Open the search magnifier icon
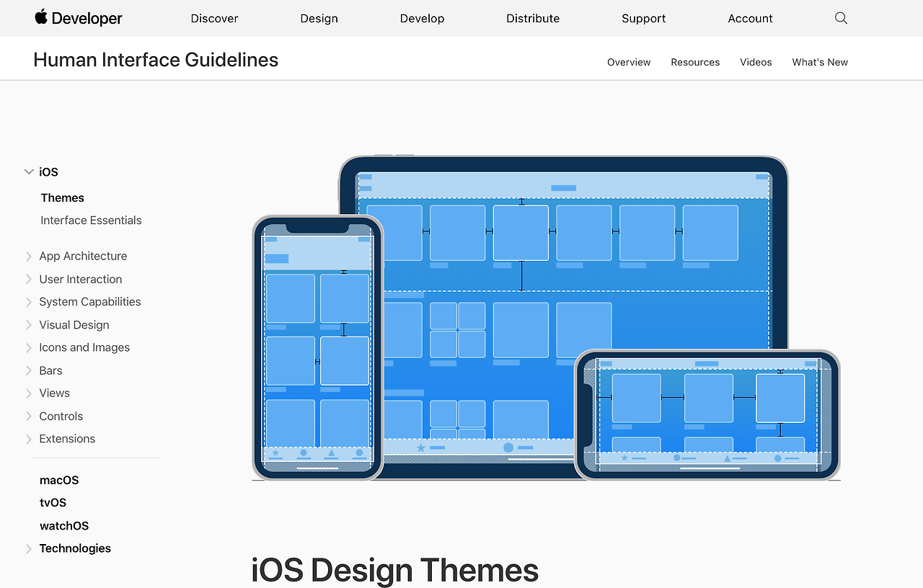This screenshot has width=923, height=588. (841, 18)
